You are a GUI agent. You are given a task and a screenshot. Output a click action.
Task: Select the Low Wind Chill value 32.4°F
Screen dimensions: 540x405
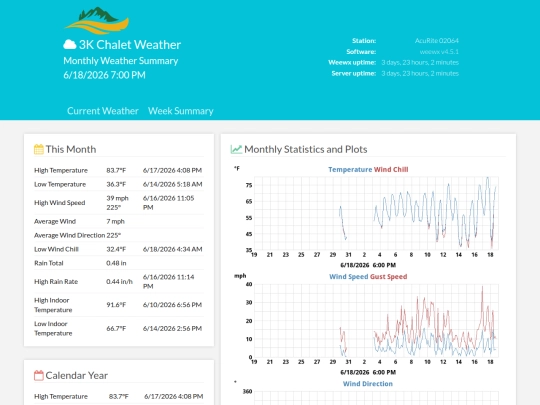pos(116,249)
